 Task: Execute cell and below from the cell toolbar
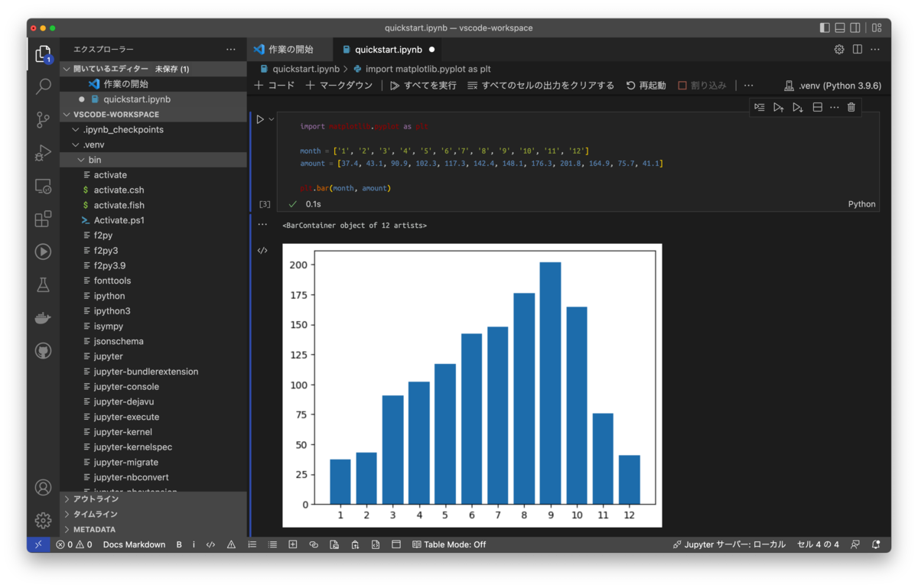pos(797,107)
